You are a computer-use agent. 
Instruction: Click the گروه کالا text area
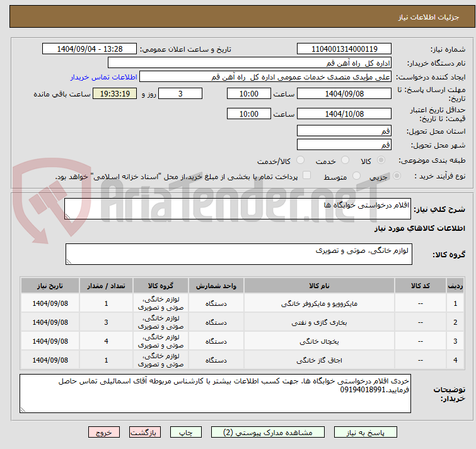238,254
